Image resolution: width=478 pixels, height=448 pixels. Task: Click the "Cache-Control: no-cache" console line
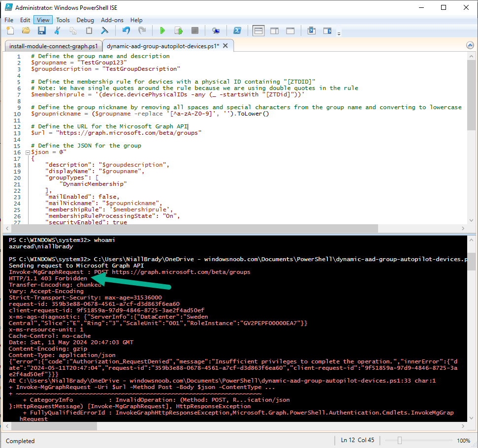(50, 336)
